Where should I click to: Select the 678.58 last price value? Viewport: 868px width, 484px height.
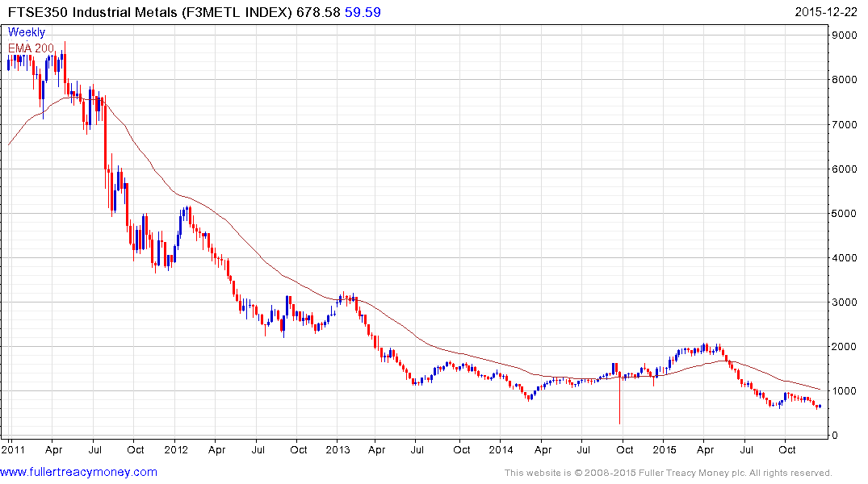317,12
